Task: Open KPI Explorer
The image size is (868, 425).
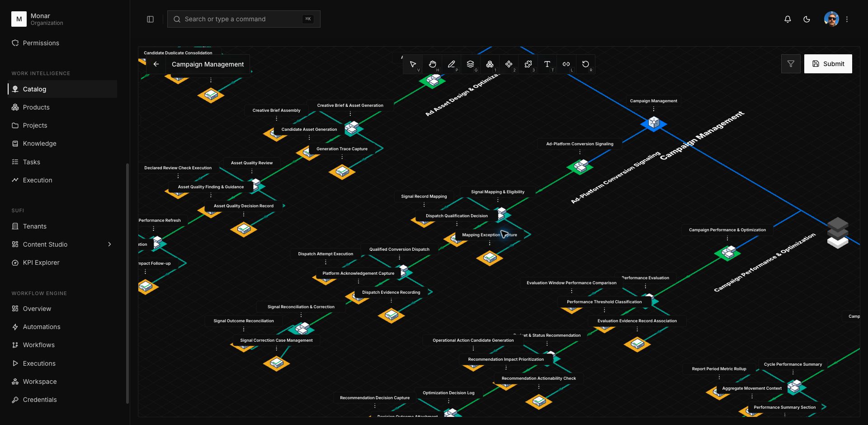Action: coord(62,263)
